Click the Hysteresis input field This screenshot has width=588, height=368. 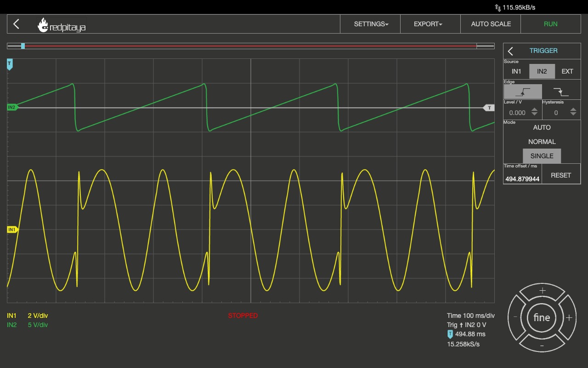tap(556, 113)
